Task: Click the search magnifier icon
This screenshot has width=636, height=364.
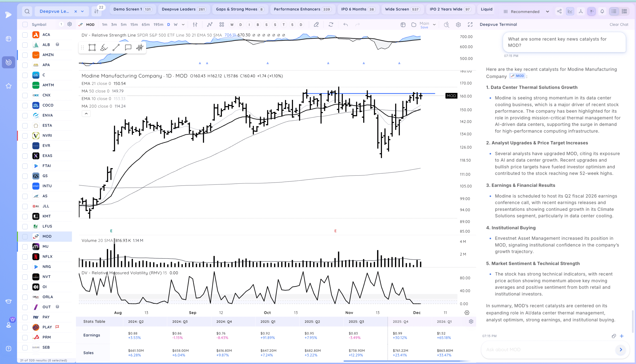Action: point(27,11)
